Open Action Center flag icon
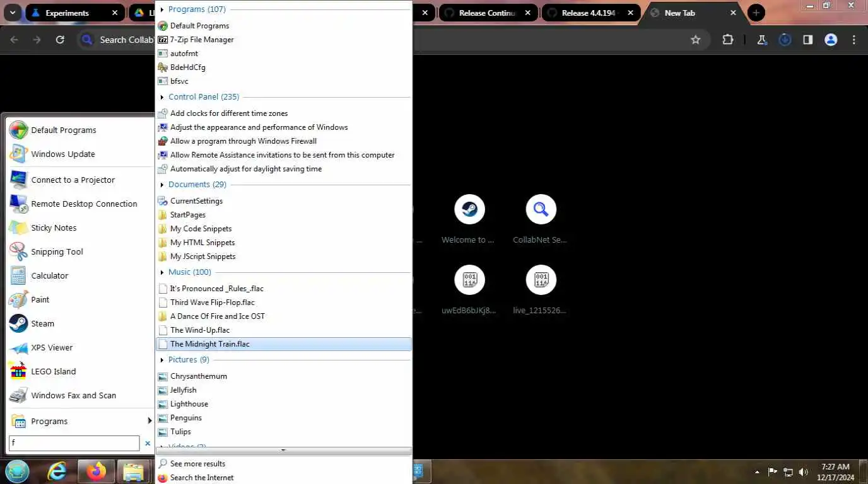868x484 pixels. [x=773, y=472]
